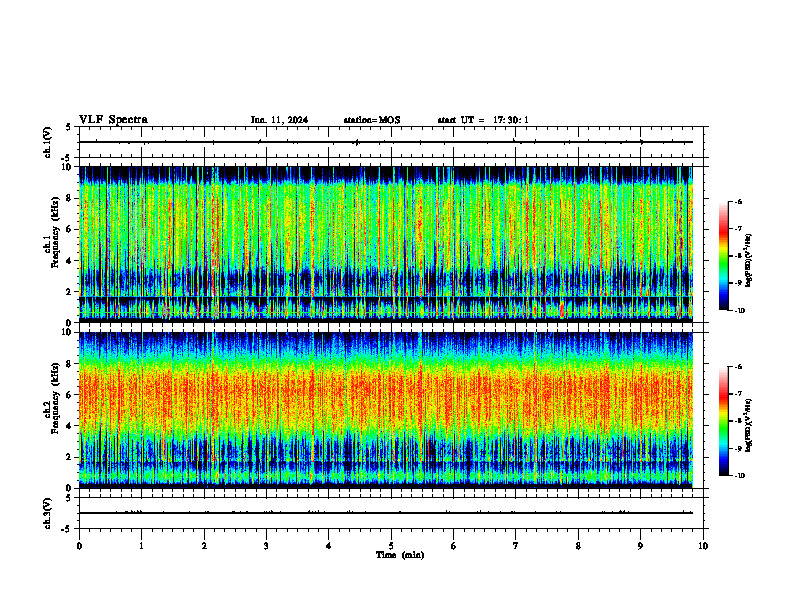
Task: Click the time axis tick label "7"
Action: point(516,546)
